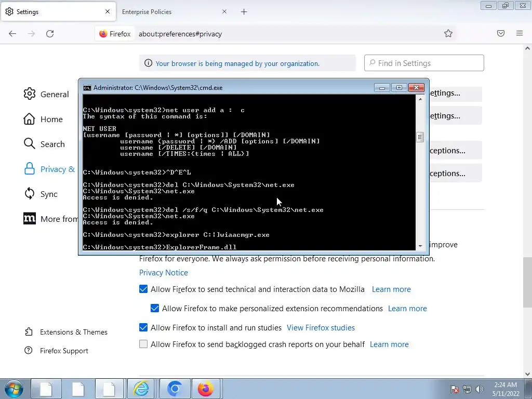Open General settings category

pyautogui.click(x=46, y=94)
